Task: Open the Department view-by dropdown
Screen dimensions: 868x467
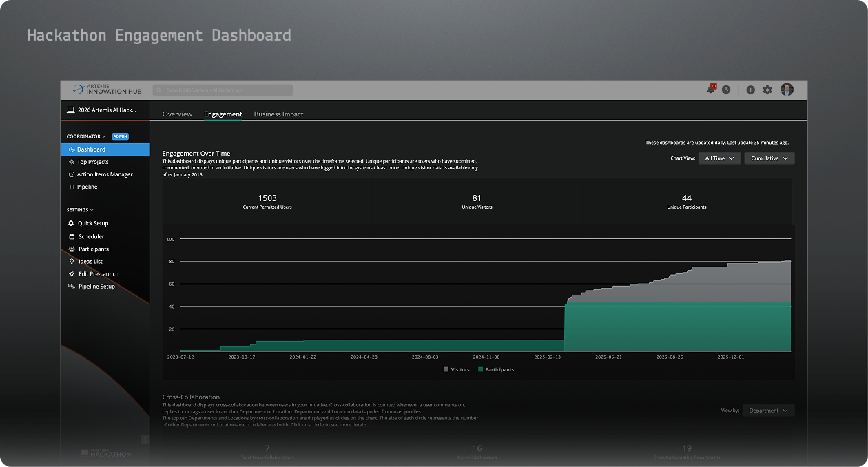Action: [x=767, y=410]
